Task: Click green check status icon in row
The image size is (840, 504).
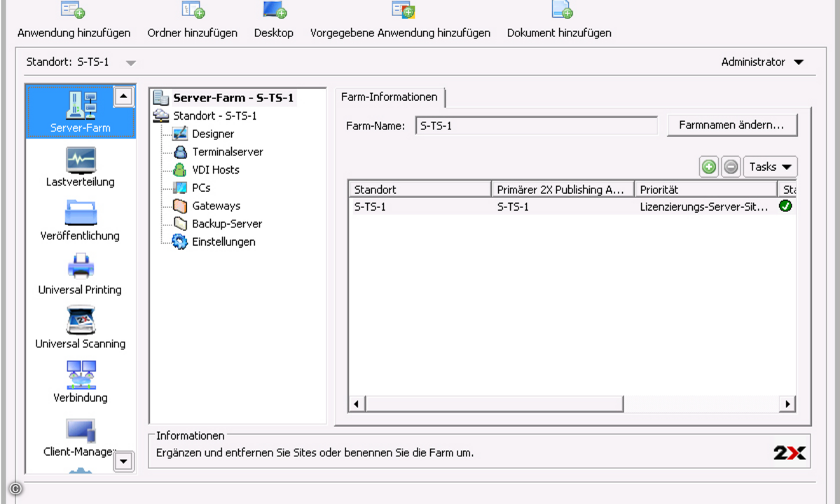Action: click(x=785, y=206)
